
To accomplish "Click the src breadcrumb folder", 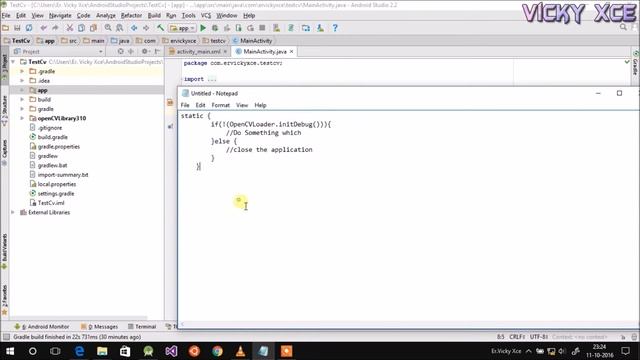I will tap(69, 41).
